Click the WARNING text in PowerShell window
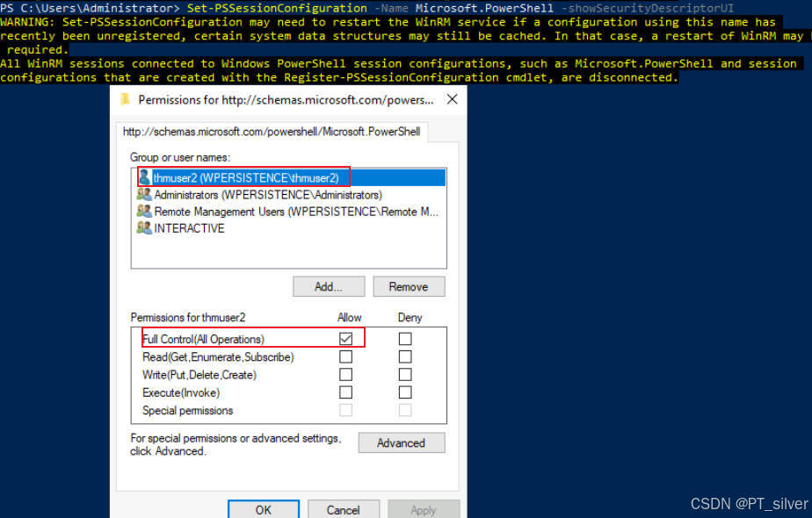Viewport: 812px width, 518px height. click(27, 22)
